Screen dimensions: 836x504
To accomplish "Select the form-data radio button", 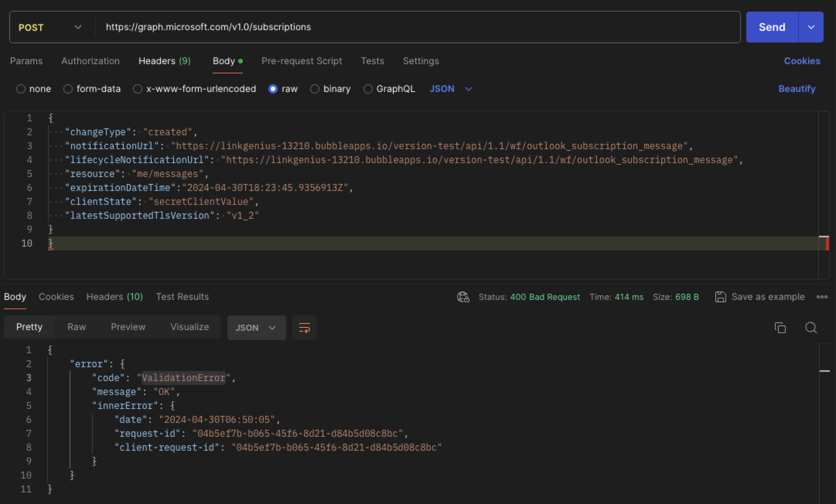I will 68,89.
